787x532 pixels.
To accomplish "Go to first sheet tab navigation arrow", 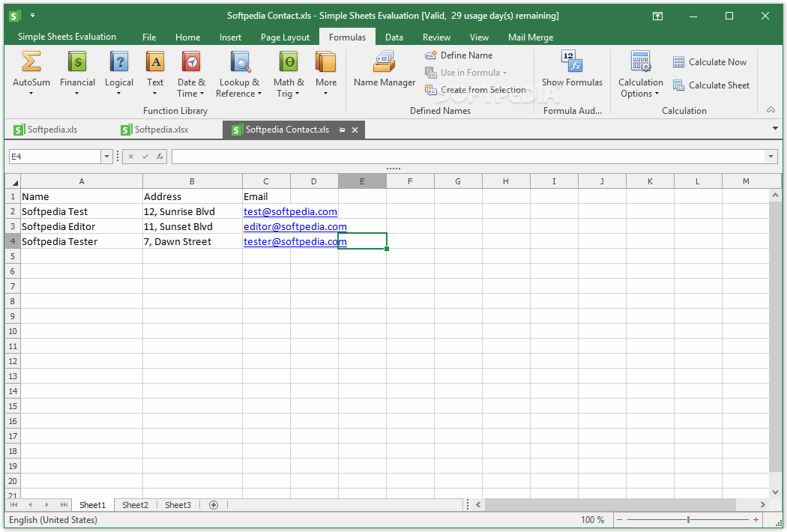I will click(13, 505).
